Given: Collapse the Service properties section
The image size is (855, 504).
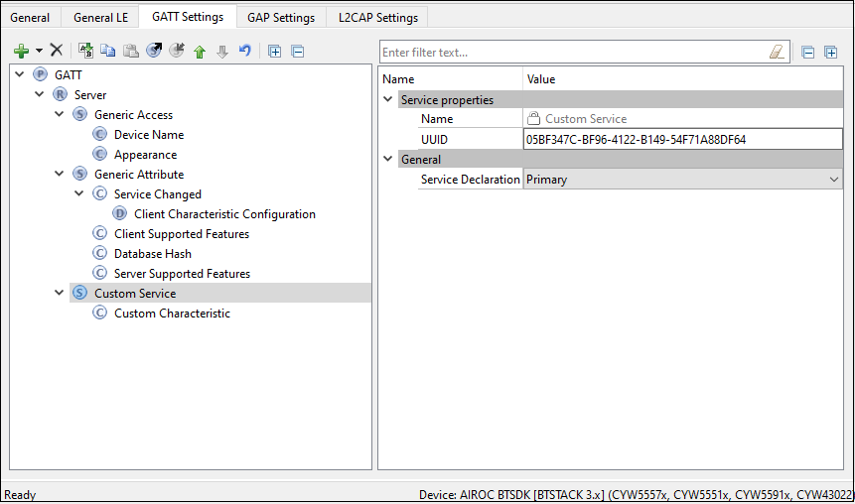Looking at the screenshot, I should coord(387,99).
